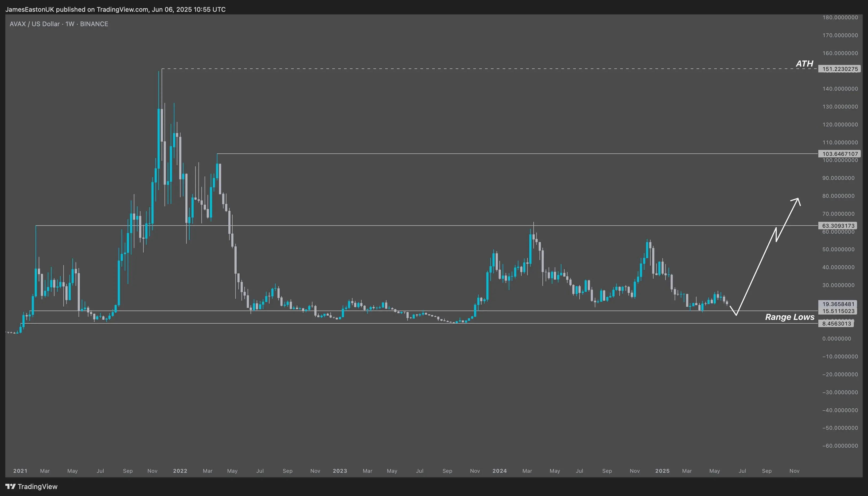Select the 103.6467107 price level tag
868x496 pixels.
[839, 154]
